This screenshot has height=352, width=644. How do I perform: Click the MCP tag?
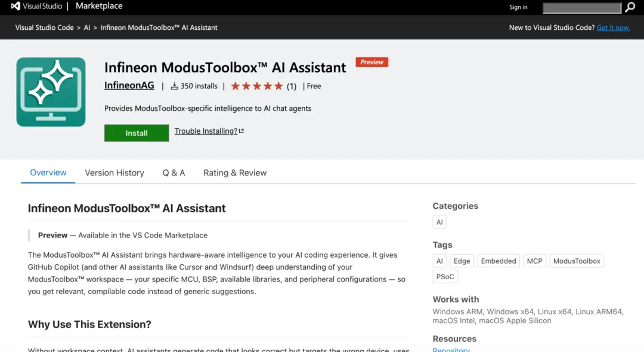click(x=534, y=261)
